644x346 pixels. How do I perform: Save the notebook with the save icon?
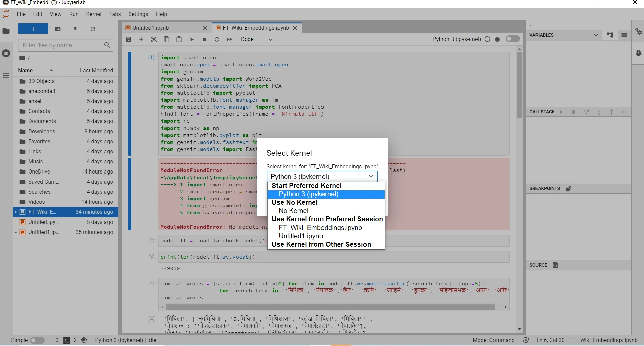point(129,39)
